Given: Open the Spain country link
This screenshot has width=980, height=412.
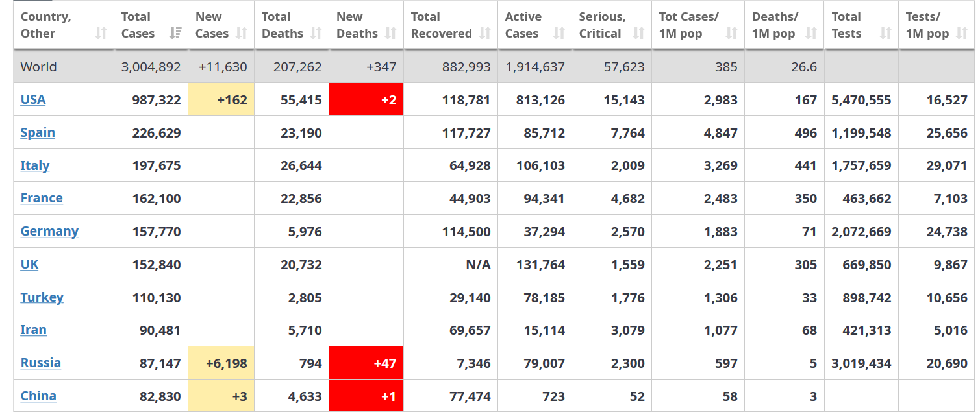Looking at the screenshot, I should click(x=38, y=132).
